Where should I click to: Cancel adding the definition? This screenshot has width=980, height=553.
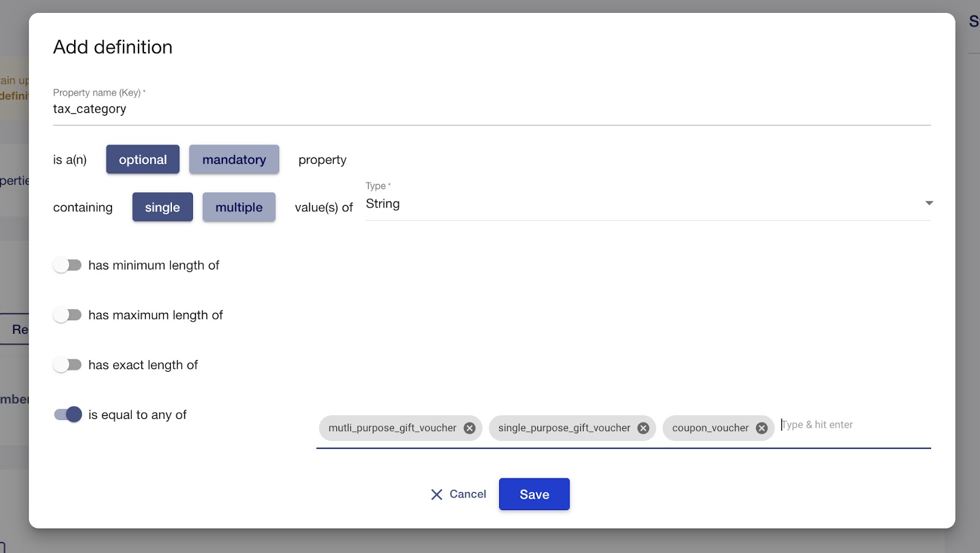point(467,494)
